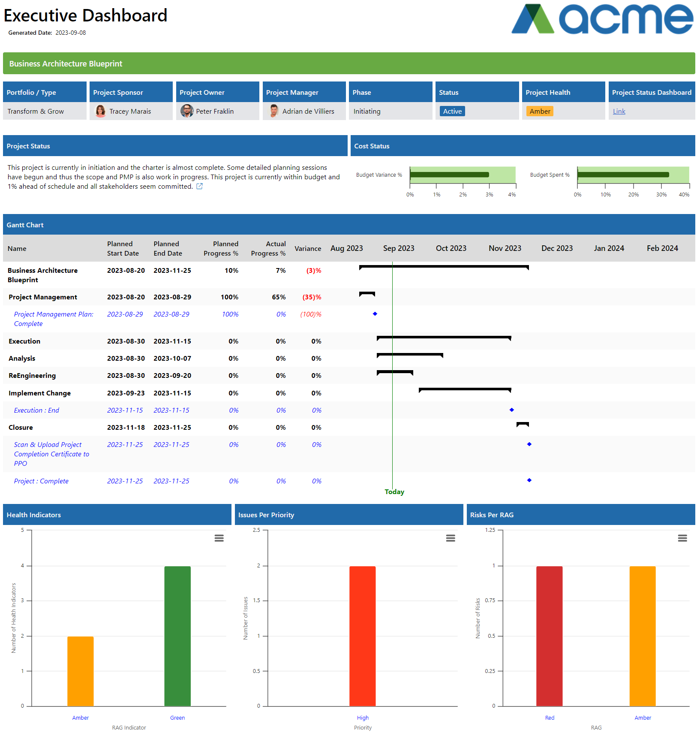Click the High priority issues bar
Screen dimensions: 700x745
tap(362, 636)
